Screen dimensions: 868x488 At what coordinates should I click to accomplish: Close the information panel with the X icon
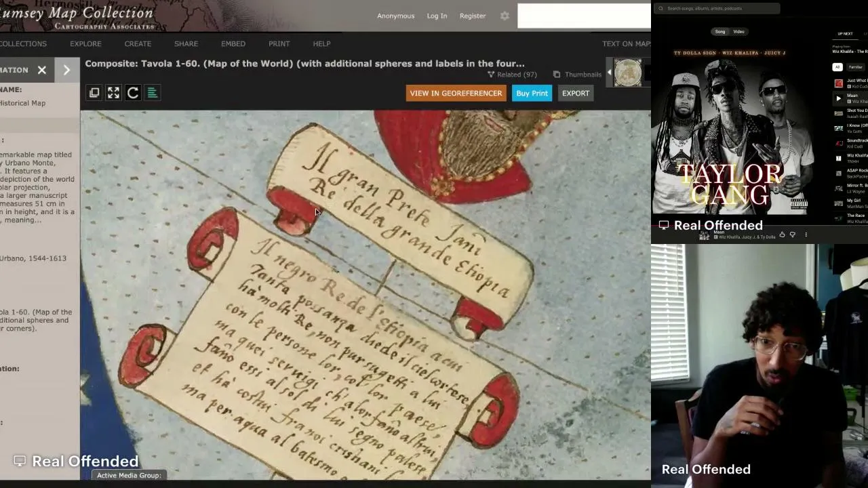coord(42,70)
